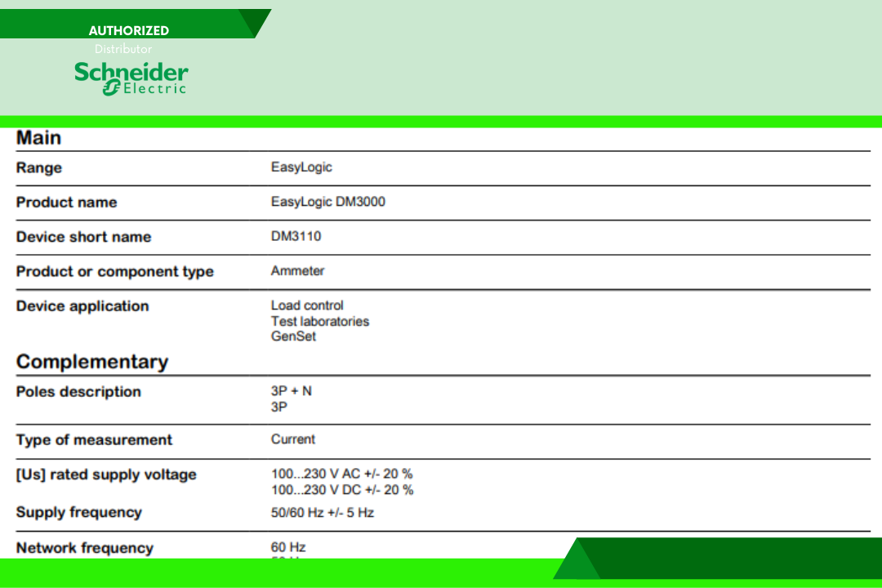
Task: Click the Range row label
Action: point(39,167)
